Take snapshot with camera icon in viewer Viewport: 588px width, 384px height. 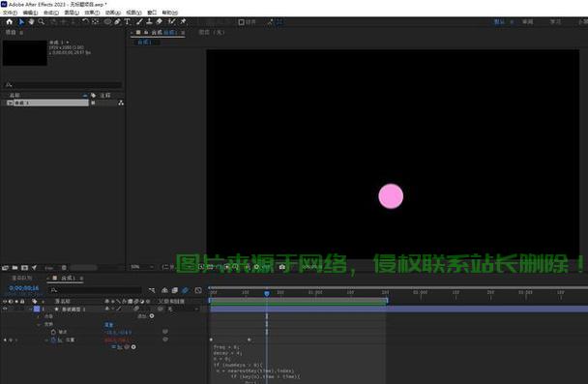click(x=282, y=267)
